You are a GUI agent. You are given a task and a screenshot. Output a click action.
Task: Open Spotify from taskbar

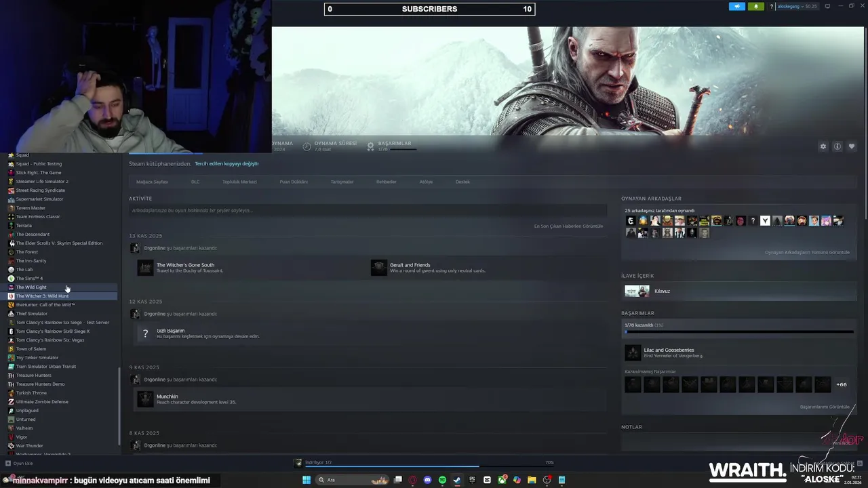(x=442, y=480)
